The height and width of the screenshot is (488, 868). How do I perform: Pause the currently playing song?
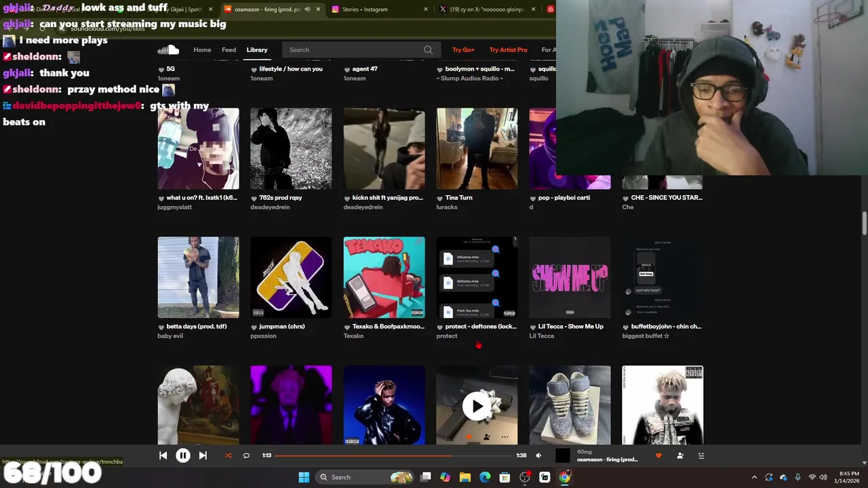click(x=183, y=456)
